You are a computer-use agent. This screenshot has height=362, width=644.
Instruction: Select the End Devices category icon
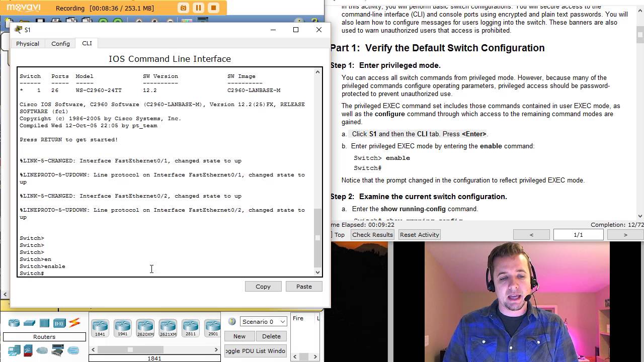[14, 350]
